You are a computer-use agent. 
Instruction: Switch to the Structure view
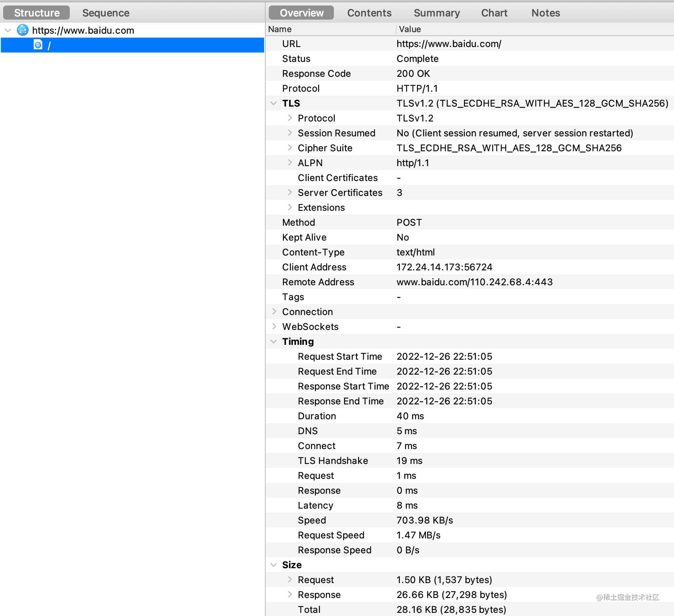[x=36, y=13]
